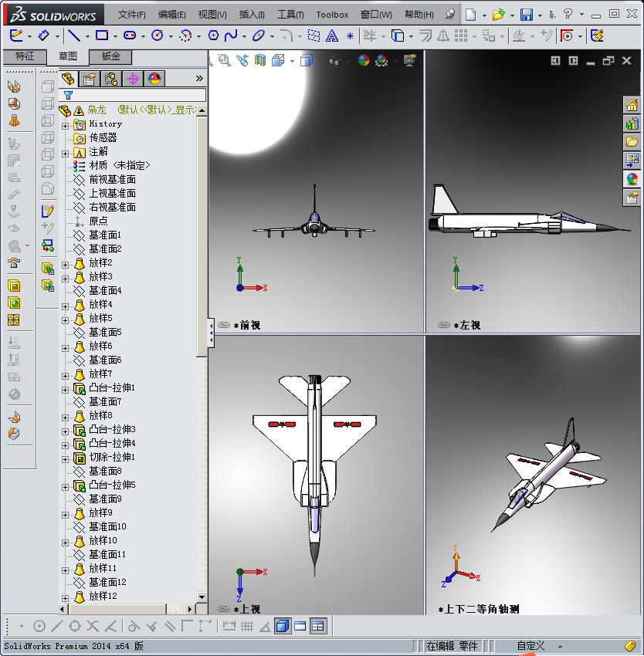Click the Section View icon

[x=260, y=61]
